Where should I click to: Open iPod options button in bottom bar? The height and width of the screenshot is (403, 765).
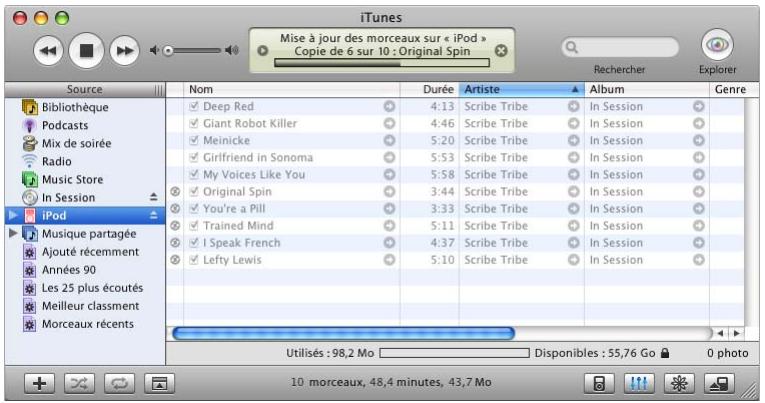click(598, 383)
